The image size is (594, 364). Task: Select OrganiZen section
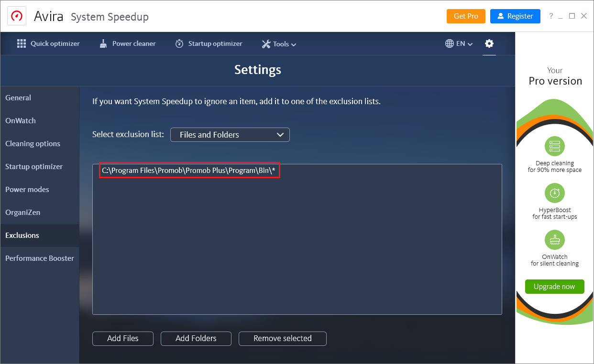click(x=40, y=213)
